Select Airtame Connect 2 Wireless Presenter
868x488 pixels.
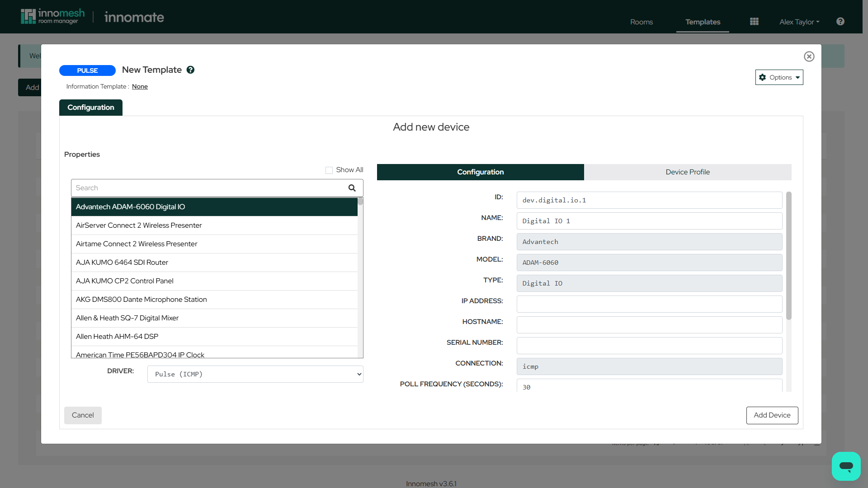pos(214,244)
